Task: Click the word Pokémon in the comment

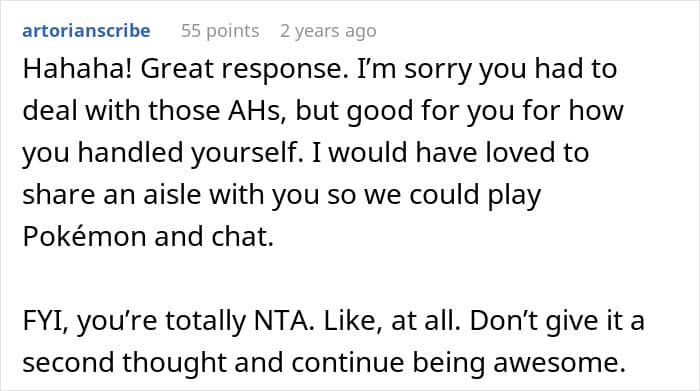Action: pos(84,236)
